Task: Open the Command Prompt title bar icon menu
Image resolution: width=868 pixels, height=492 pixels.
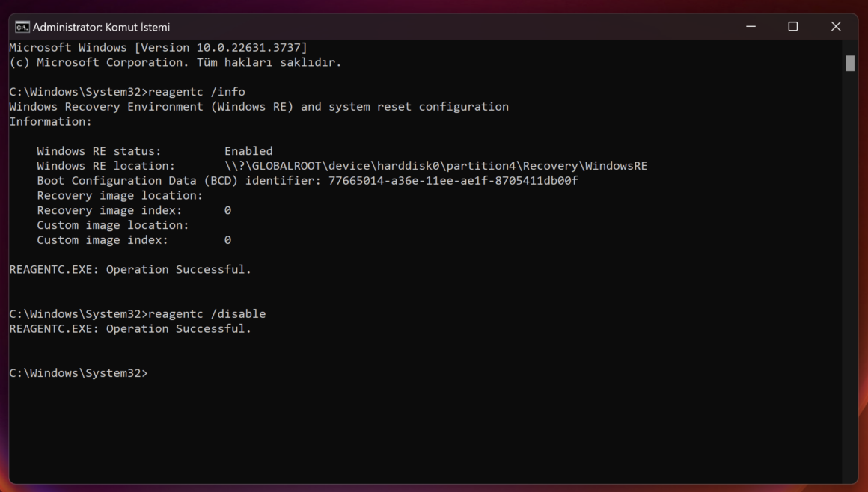Action: click(x=22, y=27)
